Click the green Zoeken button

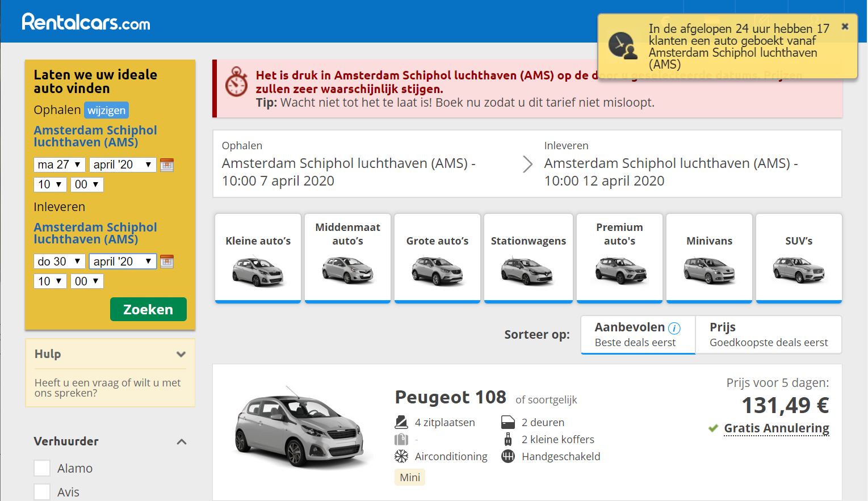tap(148, 309)
